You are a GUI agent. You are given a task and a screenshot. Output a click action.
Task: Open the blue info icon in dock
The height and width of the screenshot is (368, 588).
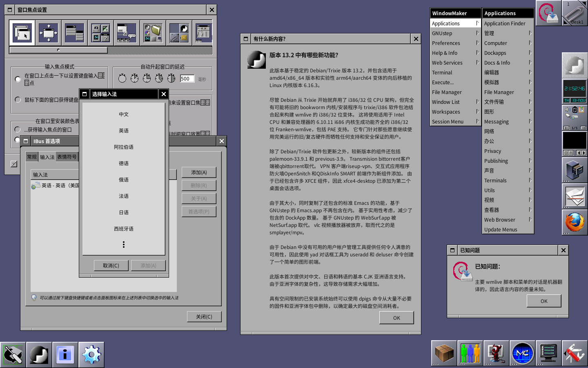click(x=65, y=355)
